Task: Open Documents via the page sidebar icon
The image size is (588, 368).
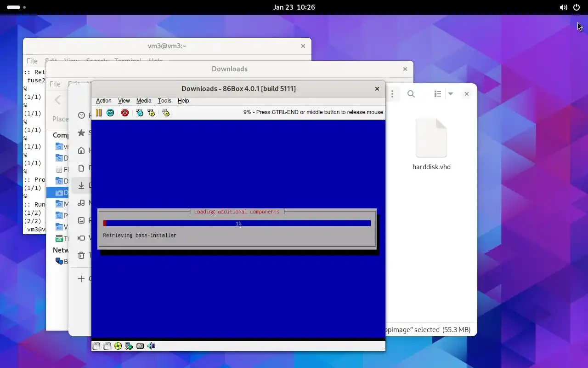Action: pos(81,168)
